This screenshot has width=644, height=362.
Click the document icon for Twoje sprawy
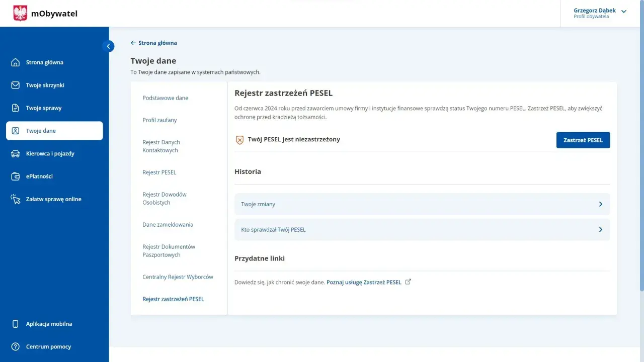coord(16,108)
